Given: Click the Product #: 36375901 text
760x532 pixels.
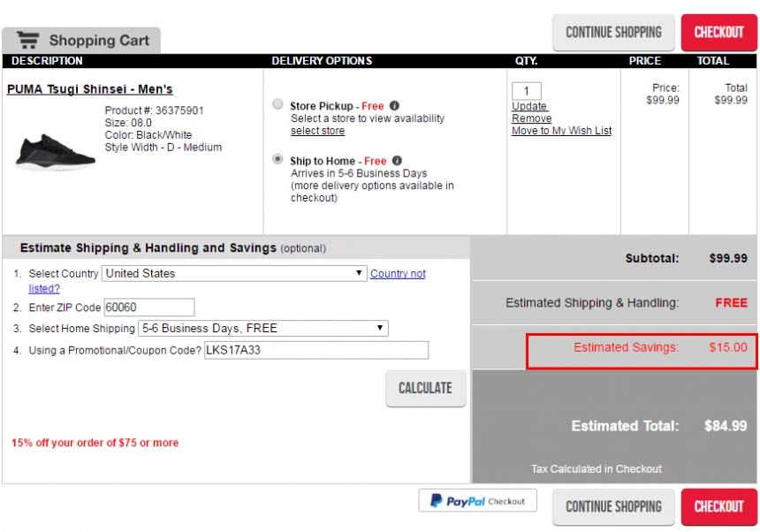Looking at the screenshot, I should point(154,110).
